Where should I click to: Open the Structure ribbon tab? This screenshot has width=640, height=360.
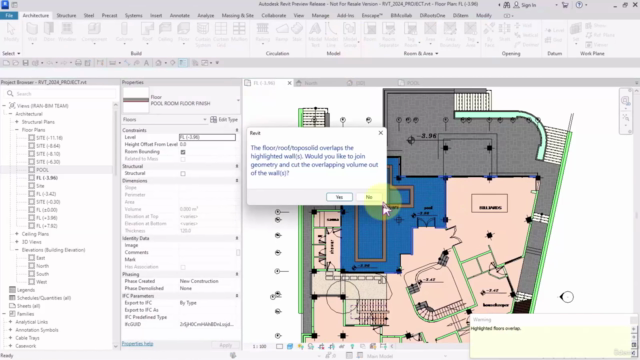(x=66, y=16)
